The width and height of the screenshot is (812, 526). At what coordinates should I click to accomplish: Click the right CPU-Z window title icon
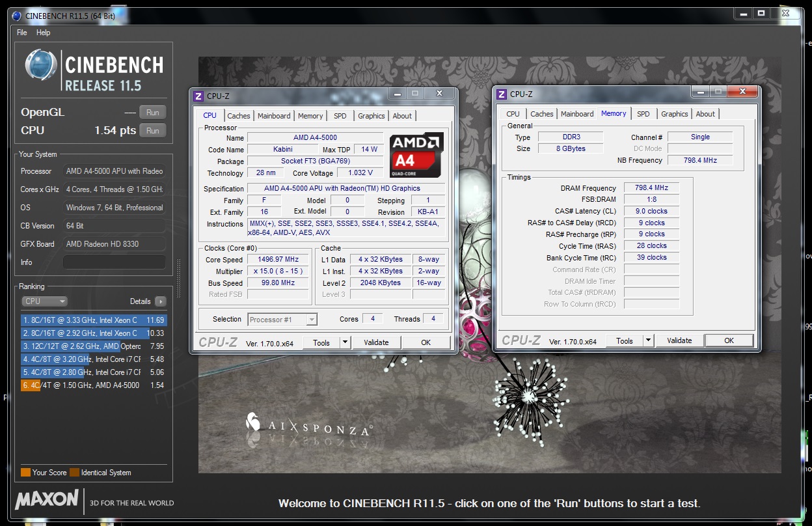(x=502, y=94)
